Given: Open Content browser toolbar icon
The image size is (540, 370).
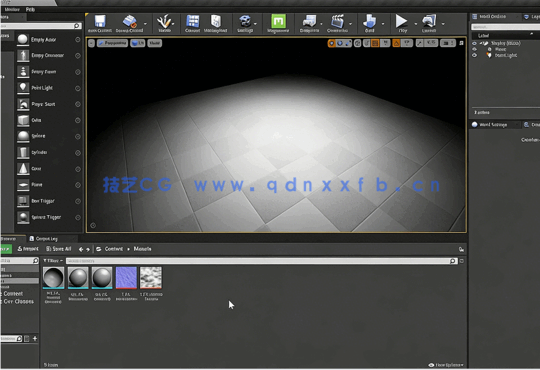Looking at the screenshot, I should coord(193,21).
